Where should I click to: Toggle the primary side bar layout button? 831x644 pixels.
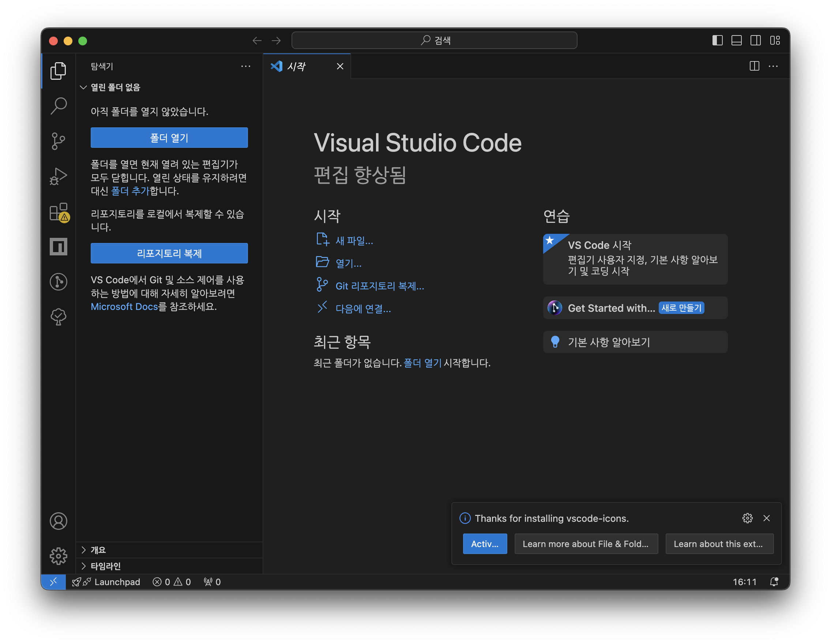coord(717,40)
